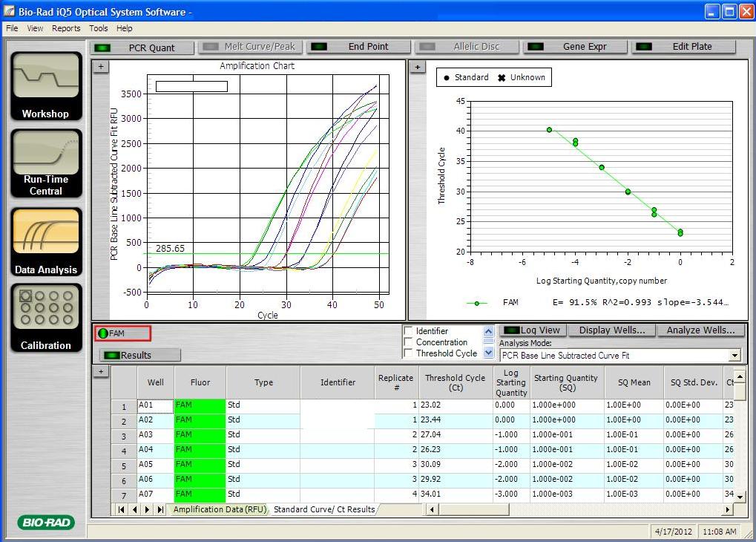Select the Fluor column header

click(200, 382)
